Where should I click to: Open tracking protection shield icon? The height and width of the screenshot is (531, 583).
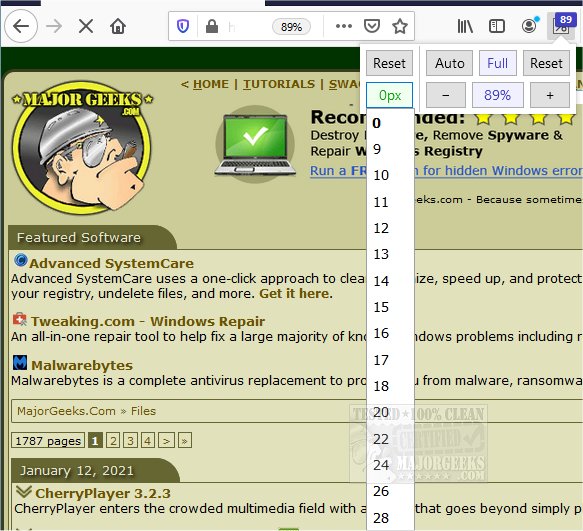pos(183,26)
